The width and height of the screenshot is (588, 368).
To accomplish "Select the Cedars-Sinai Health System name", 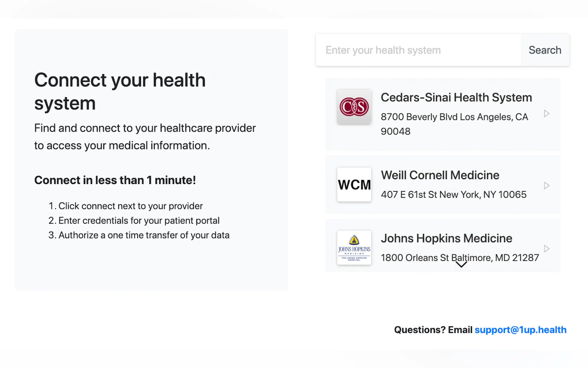I will coord(456,97).
